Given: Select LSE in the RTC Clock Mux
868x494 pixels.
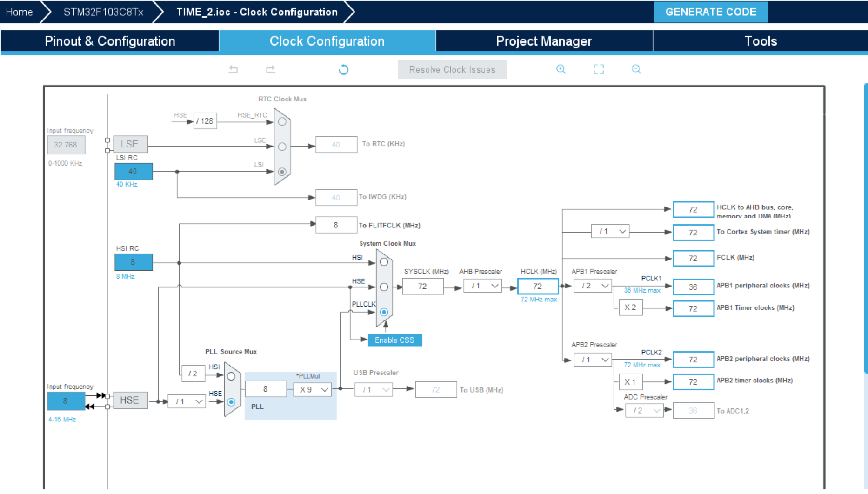Looking at the screenshot, I should click(282, 147).
